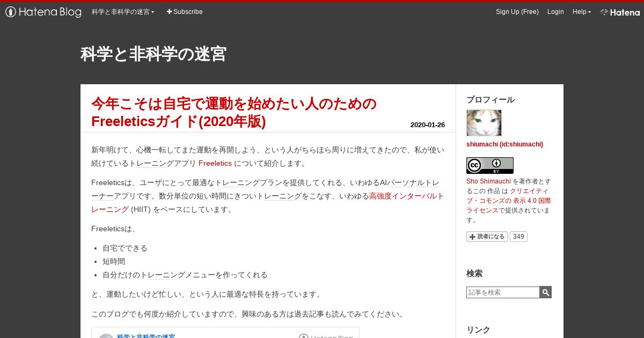644x338 pixels.
Task: Open article title about Freeletics guide 2020
Action: [234, 113]
